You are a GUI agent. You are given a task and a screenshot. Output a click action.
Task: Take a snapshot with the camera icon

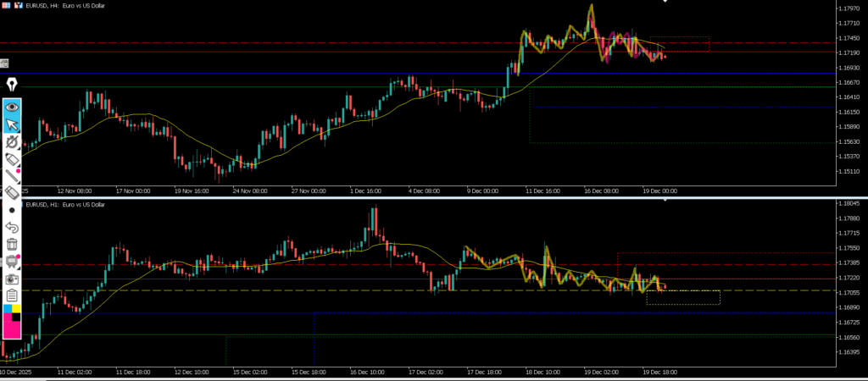12,279
